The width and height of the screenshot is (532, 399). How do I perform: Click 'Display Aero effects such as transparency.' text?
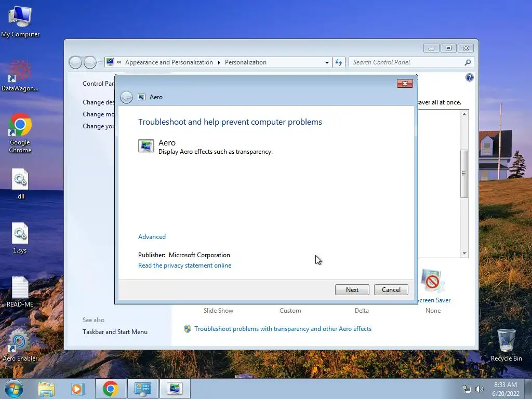coord(216,152)
